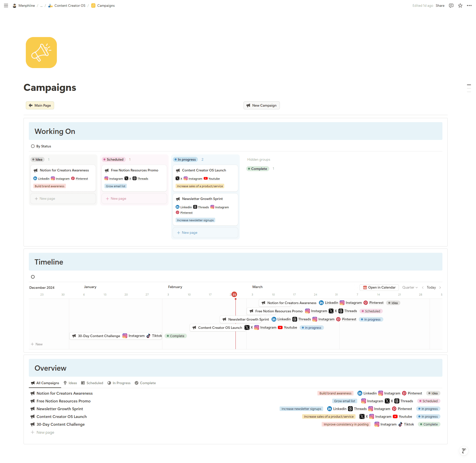Click the Increase newsletter signups tag in Overview row

point(301,409)
